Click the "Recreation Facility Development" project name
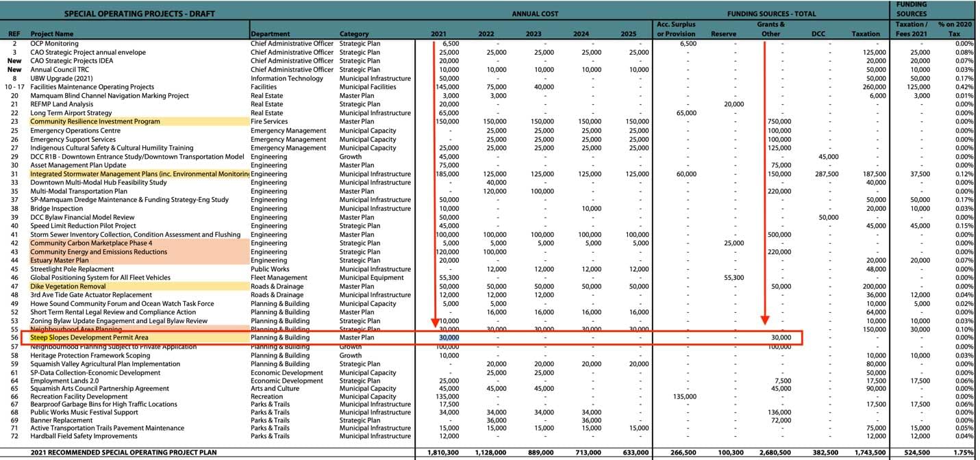Image resolution: width=980 pixels, height=460 pixels. [79, 397]
